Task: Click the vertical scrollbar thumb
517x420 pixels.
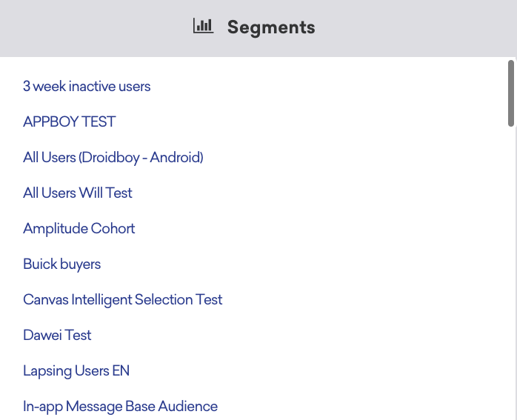Action: pos(510,93)
